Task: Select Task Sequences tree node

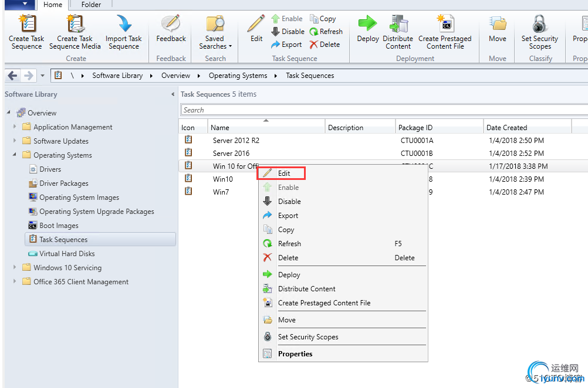Action: tap(100, 239)
